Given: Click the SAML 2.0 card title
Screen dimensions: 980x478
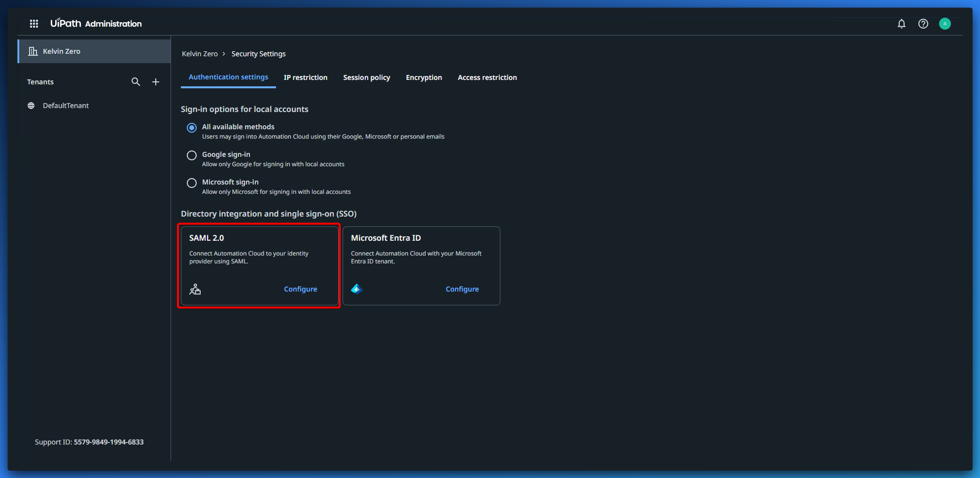Looking at the screenshot, I should coord(207,238).
